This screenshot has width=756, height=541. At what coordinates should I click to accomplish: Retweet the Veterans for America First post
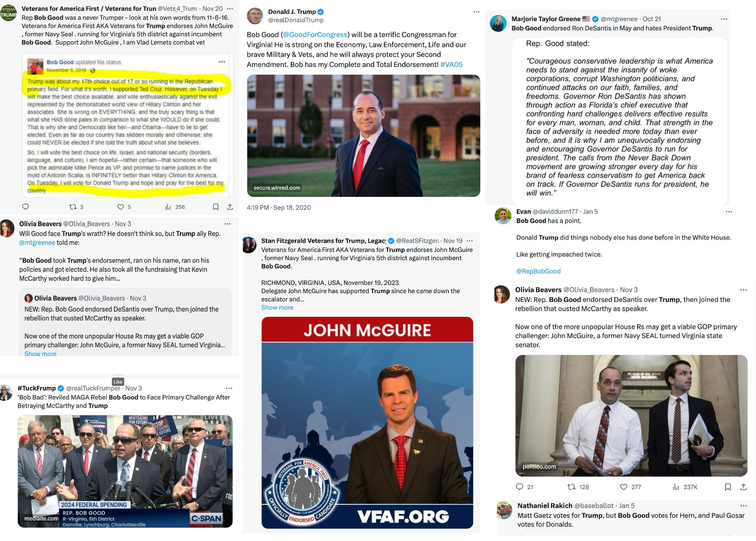click(x=76, y=207)
